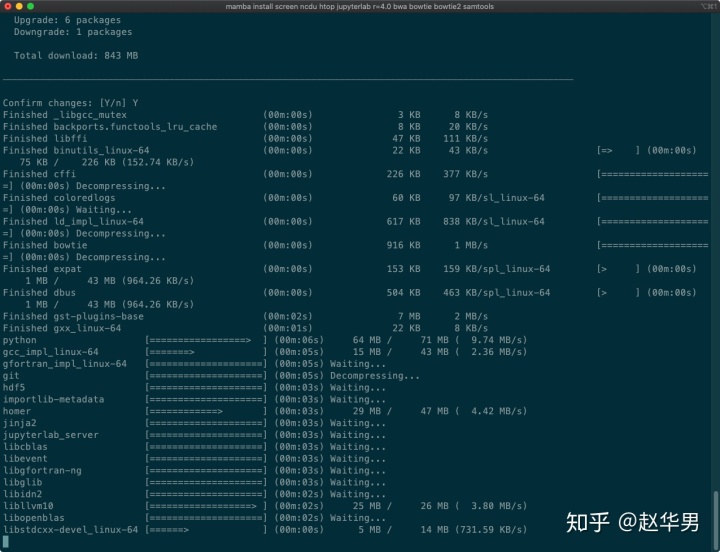Click gcc_impl speed '2.36 MB/s' value

point(496,352)
